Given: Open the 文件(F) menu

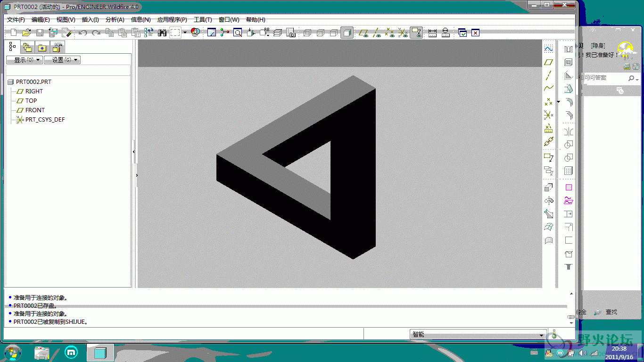Looking at the screenshot, I should pos(16,20).
